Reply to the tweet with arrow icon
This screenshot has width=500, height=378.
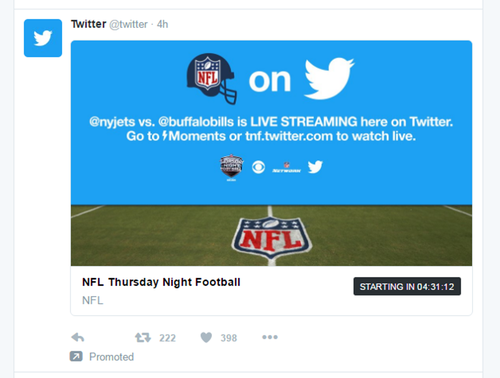coord(78,338)
